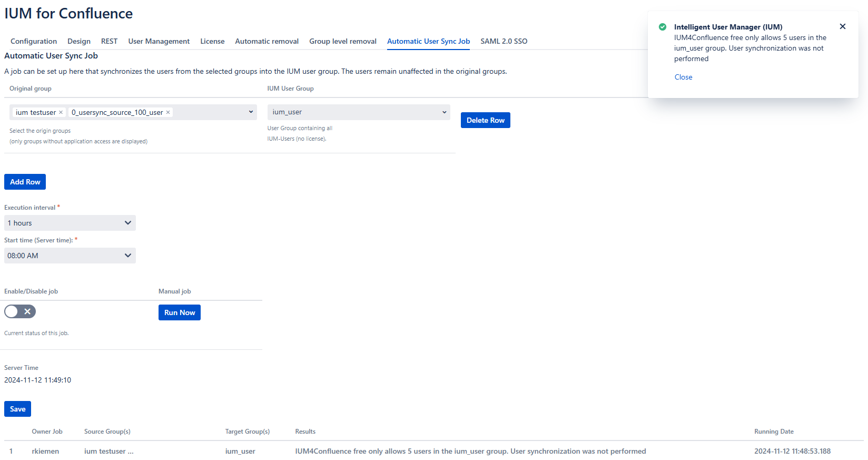This screenshot has height=460, width=868.
Task: Expand the Original group dropdown
Action: click(x=251, y=112)
